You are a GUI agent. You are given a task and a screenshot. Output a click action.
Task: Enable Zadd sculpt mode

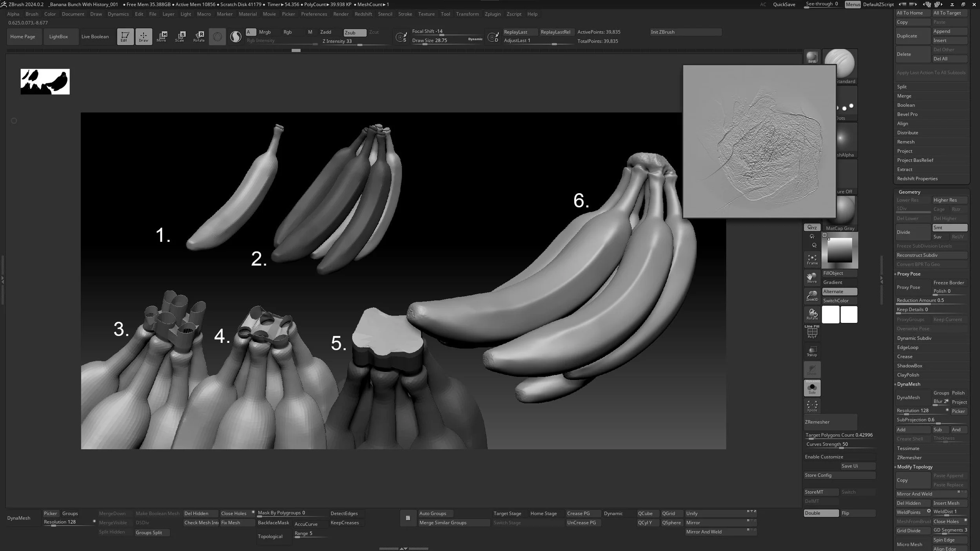(x=326, y=32)
